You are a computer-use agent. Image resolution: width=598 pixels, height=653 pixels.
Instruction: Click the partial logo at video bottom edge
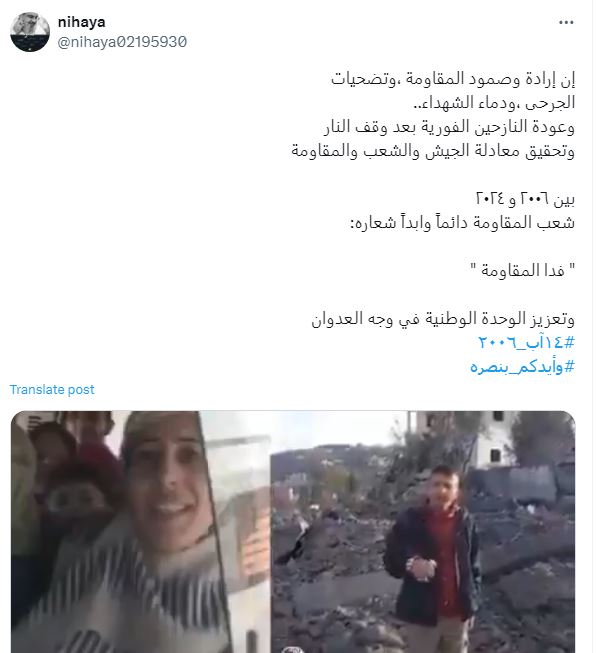[x=293, y=650]
